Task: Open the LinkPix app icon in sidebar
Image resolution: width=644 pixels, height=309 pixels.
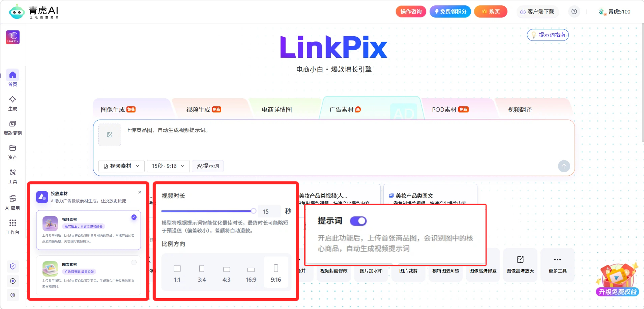Action: coord(13,37)
